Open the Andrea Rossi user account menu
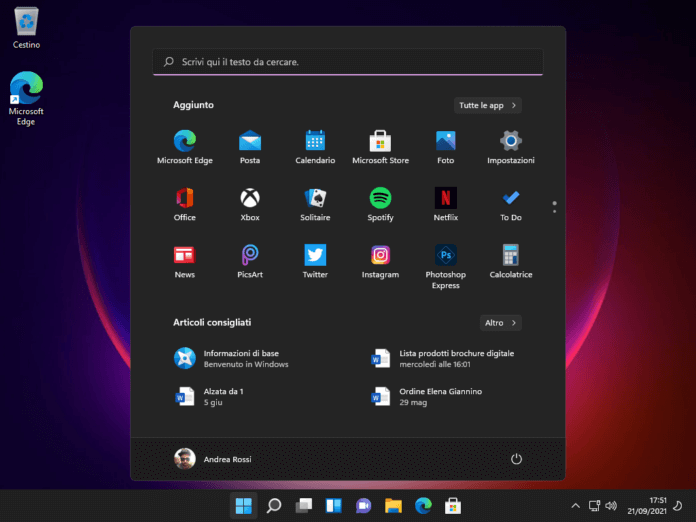Screen dimensions: 696x522 coord(213,459)
